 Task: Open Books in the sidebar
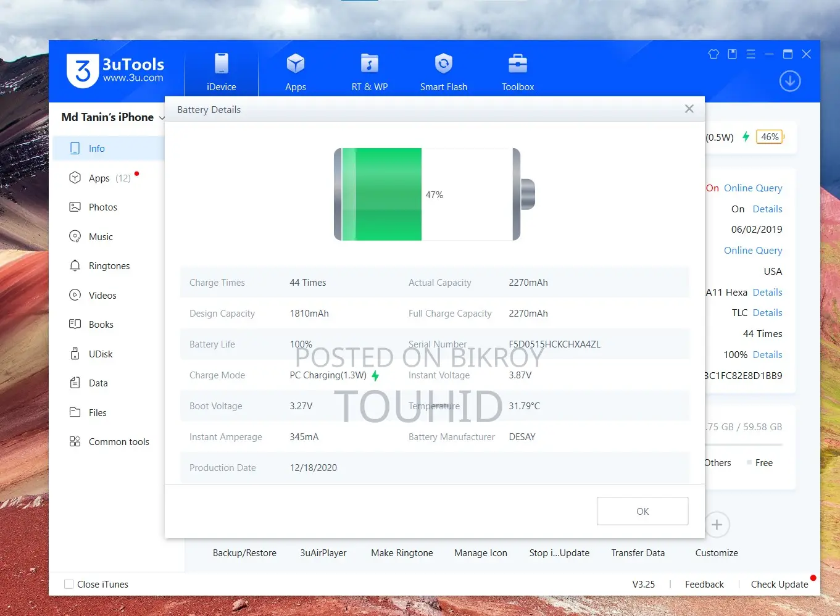tap(109, 325)
